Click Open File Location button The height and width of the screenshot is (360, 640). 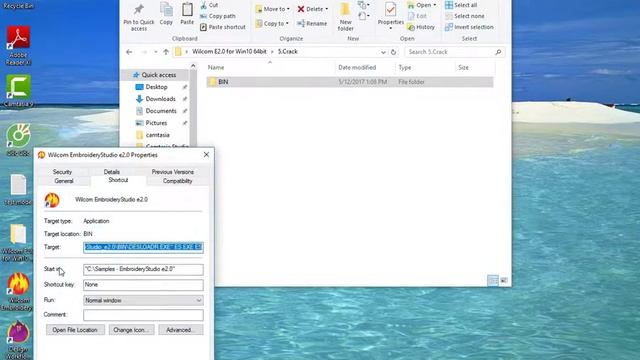click(75, 330)
